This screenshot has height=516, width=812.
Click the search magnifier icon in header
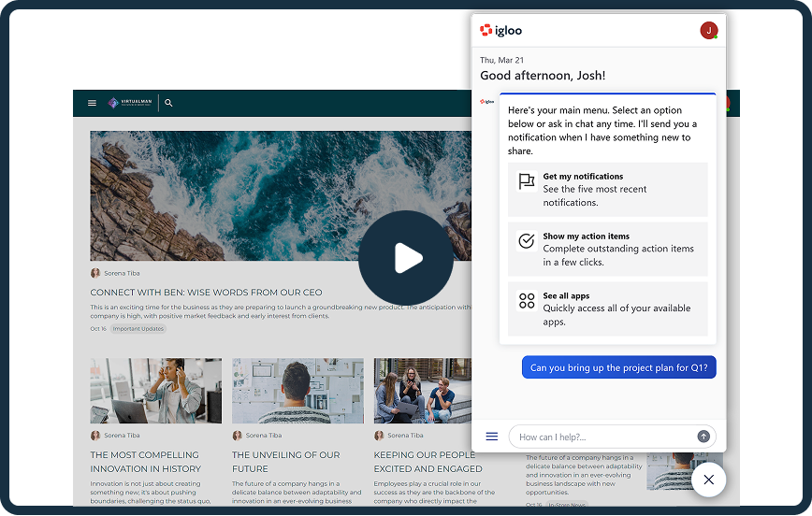pyautogui.click(x=169, y=103)
